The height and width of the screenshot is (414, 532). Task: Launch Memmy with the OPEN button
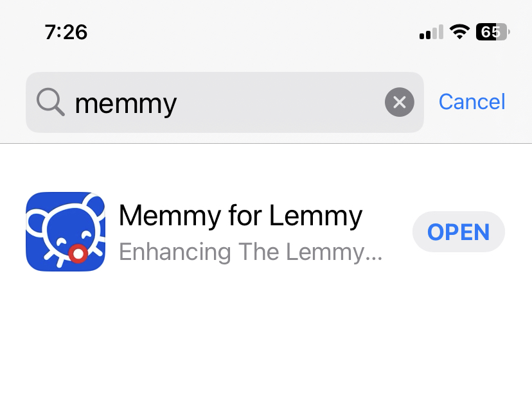(x=458, y=232)
